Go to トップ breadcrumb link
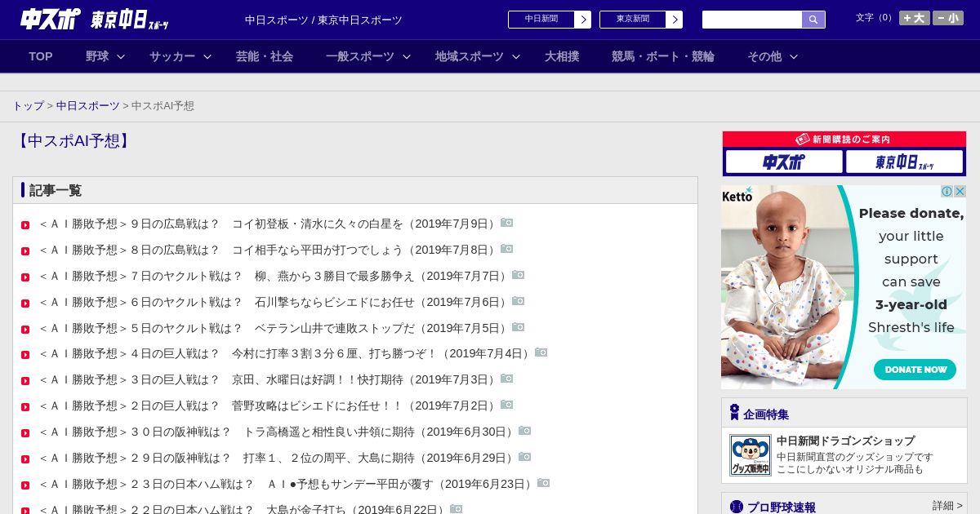The image size is (980, 514). 28,106
